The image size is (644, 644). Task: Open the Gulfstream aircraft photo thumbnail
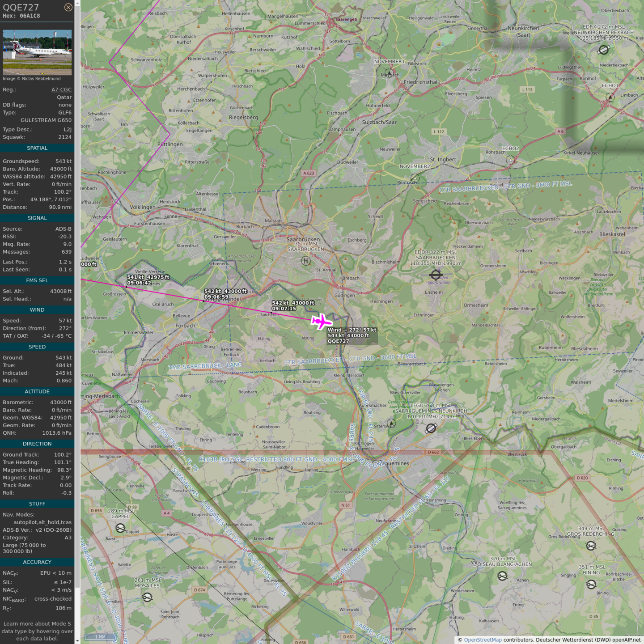coord(37,52)
